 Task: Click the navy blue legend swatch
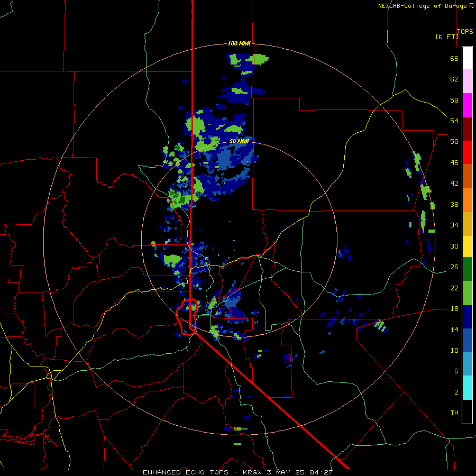[467, 317]
